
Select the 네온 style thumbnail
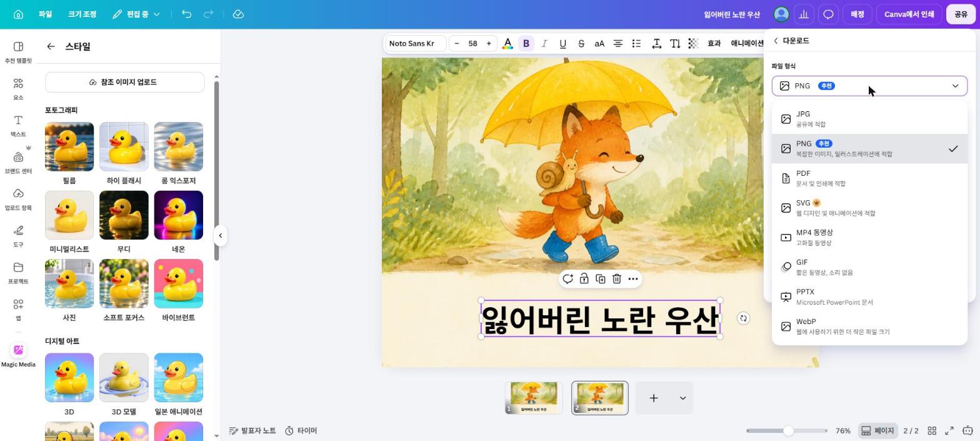tap(178, 215)
